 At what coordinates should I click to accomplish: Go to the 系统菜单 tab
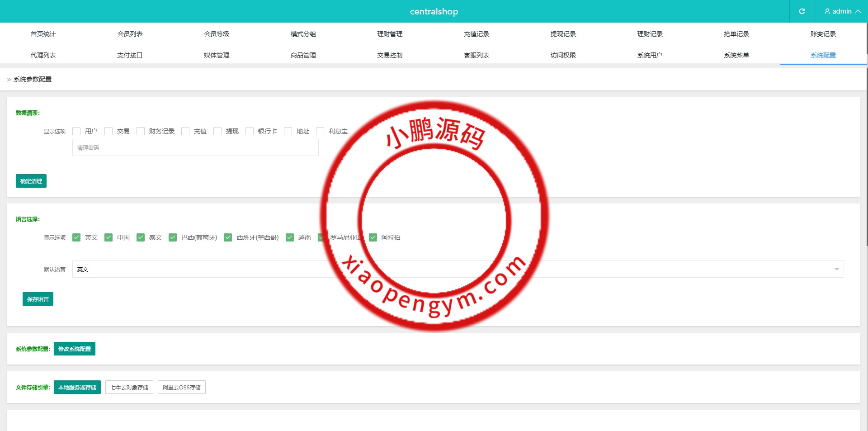[x=736, y=55]
